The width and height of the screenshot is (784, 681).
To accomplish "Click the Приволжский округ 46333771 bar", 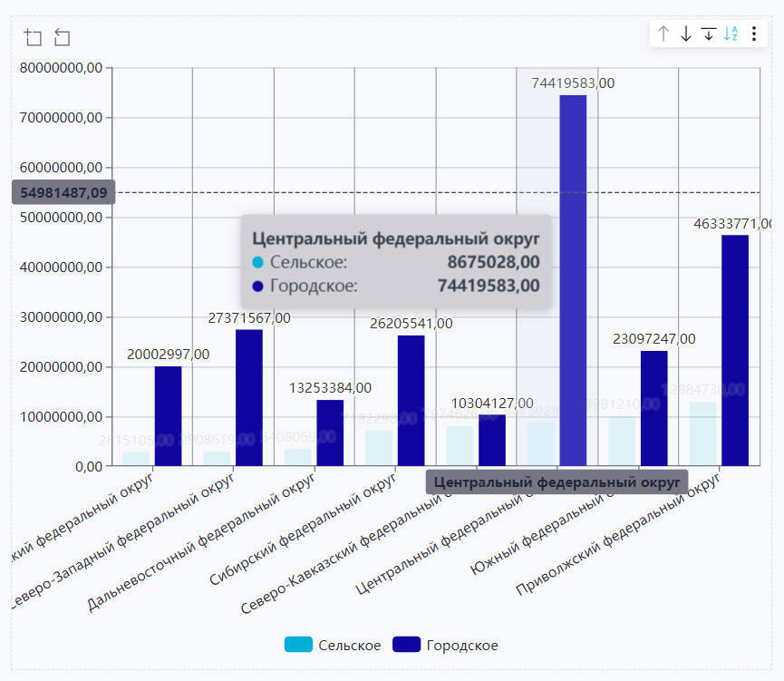I will 735,350.
